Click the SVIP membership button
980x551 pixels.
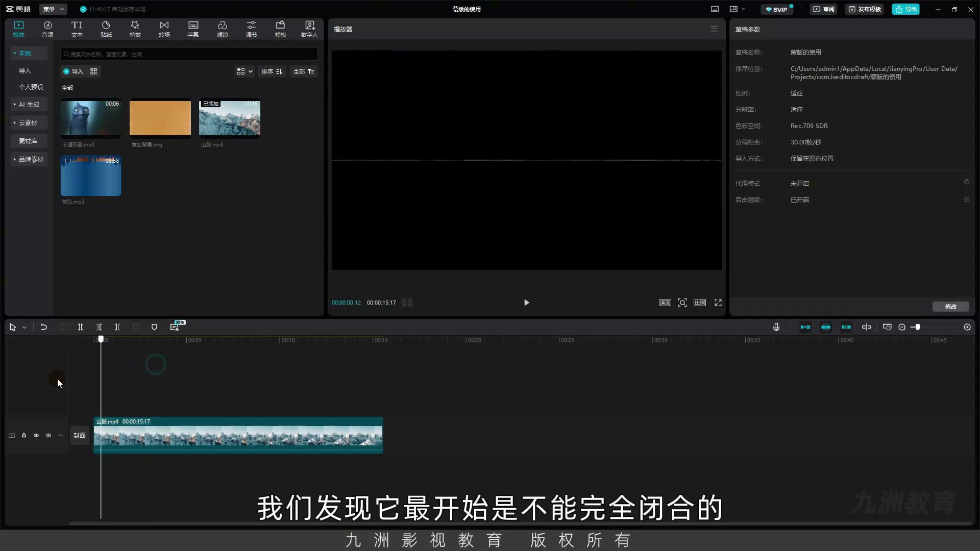click(777, 9)
